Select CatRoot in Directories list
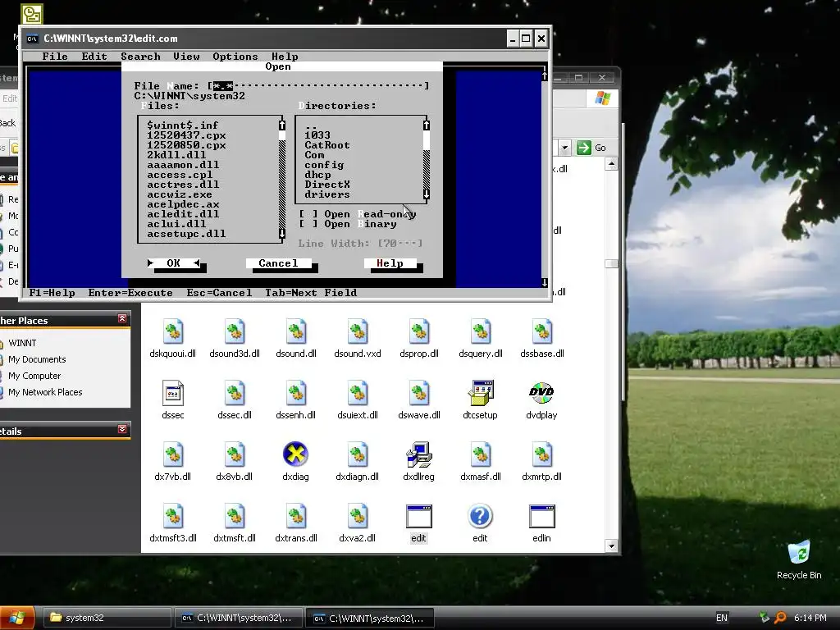Screen dimensions: 840x630 coord(327,144)
